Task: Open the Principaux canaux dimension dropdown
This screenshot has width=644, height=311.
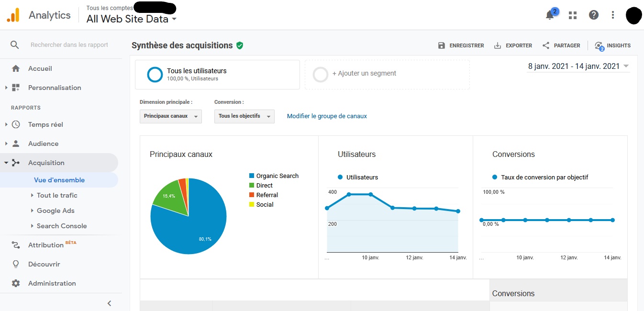Action: tap(171, 116)
